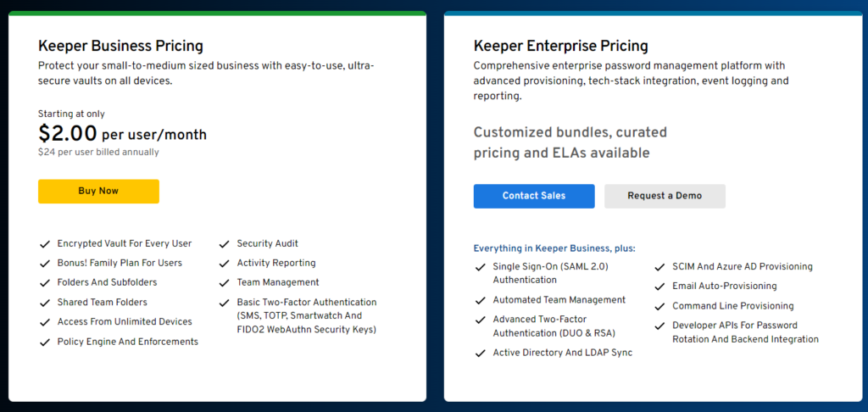Image resolution: width=868 pixels, height=412 pixels.
Task: Click the 'Policy Engine And Enforcements' text
Action: click(x=128, y=342)
